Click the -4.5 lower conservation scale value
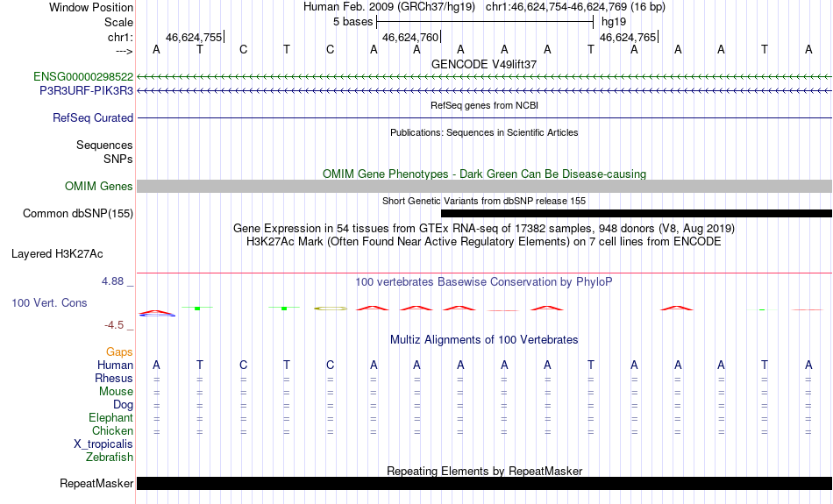This screenshot has height=504, width=833. (114, 325)
